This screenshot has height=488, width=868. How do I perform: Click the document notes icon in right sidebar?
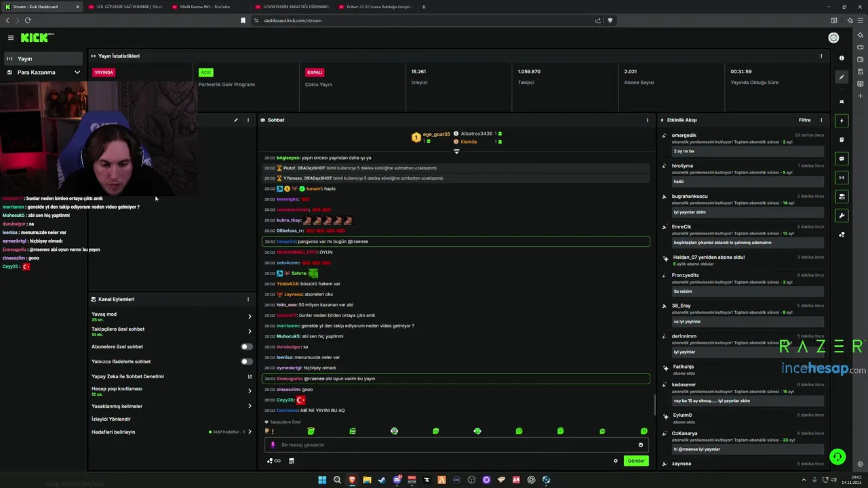tap(842, 140)
